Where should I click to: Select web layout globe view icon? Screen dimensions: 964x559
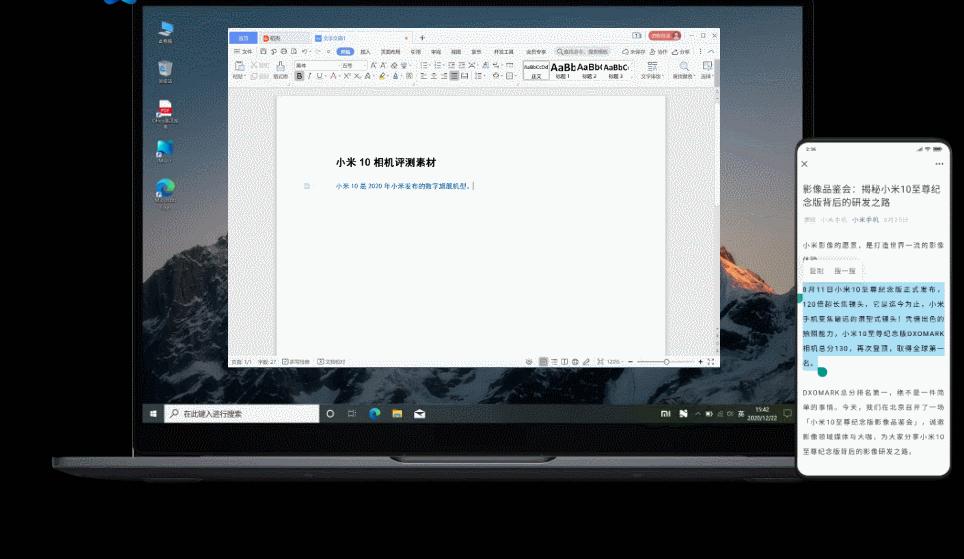tap(575, 362)
